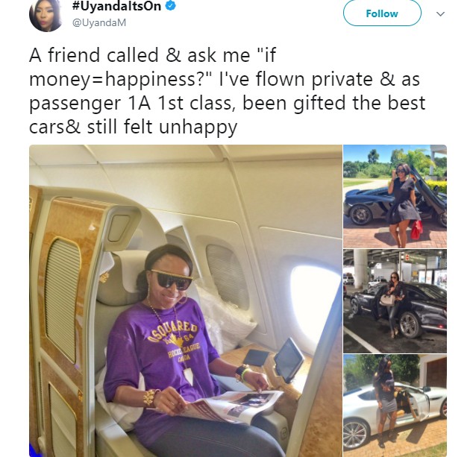
Task: Click the sunglasses in the cabin photo
Action: 170,278
